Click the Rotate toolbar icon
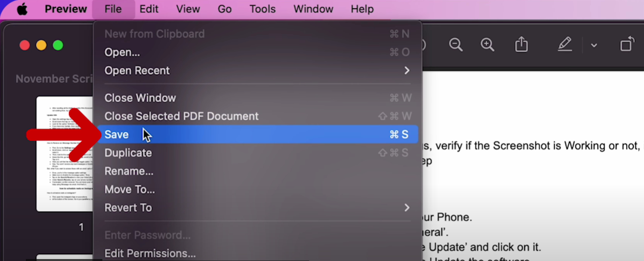 627,44
